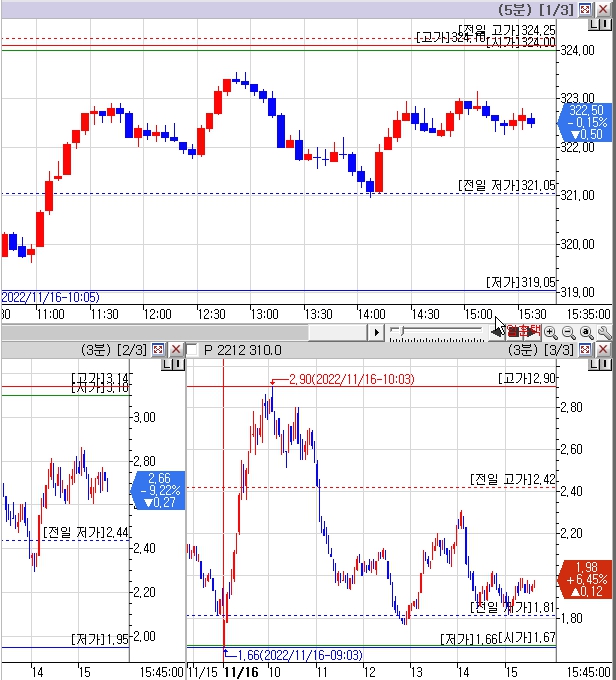Click the [전일 고가]2.42 label
The height and width of the screenshot is (680, 616).
point(513,479)
